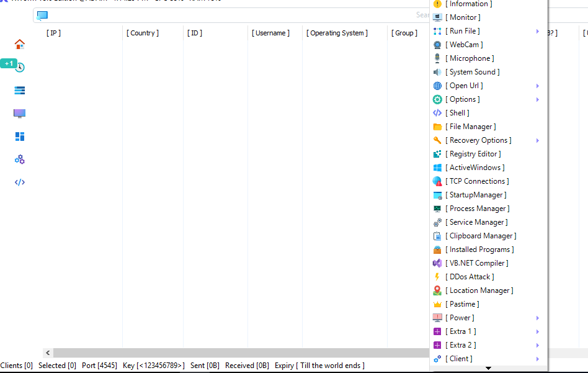
Task: Open the logs list icon in sidebar
Action: pos(19,90)
